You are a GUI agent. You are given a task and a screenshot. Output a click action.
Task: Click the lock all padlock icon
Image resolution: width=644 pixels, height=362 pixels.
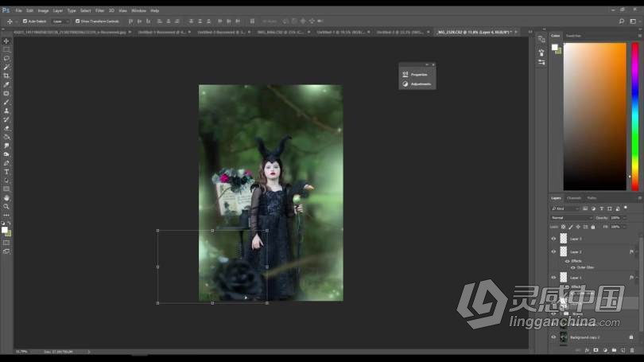click(593, 227)
